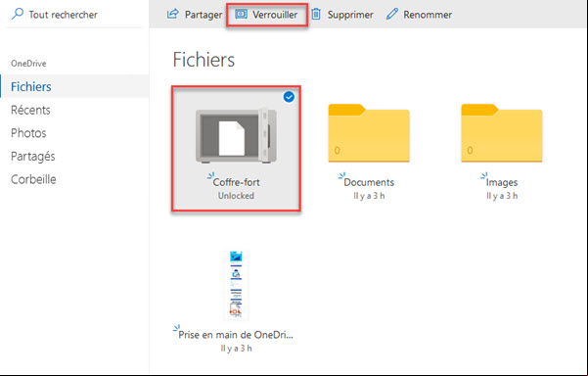
Task: Click the "Prise en main de OneDri..." file name
Action: [236, 335]
